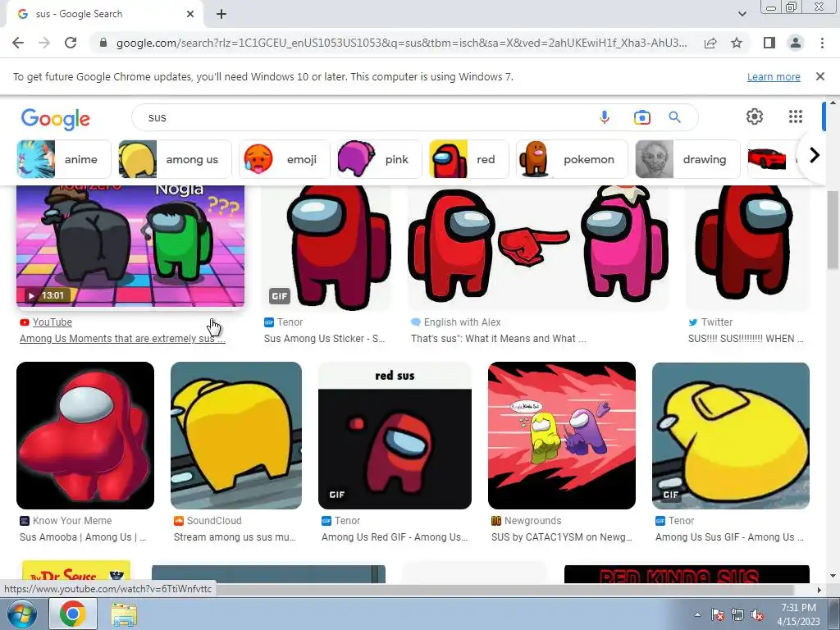Open the SoundCloud yellow crewmate image
840x630 pixels.
click(236, 436)
